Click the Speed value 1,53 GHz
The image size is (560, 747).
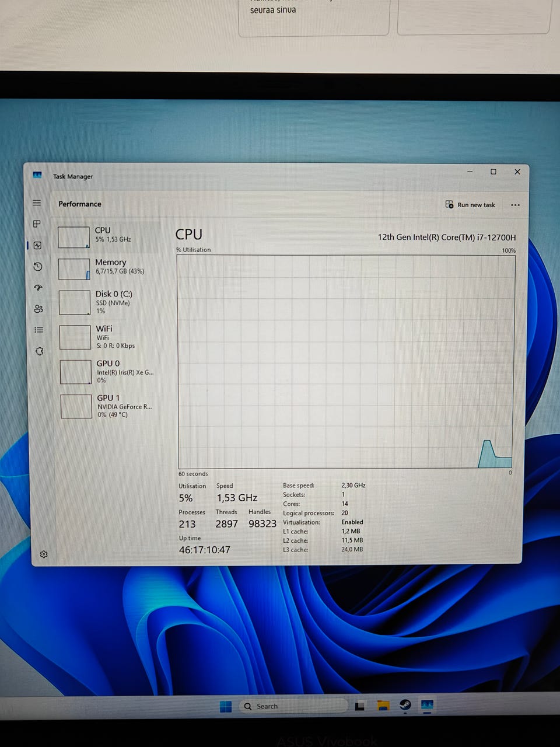[237, 498]
